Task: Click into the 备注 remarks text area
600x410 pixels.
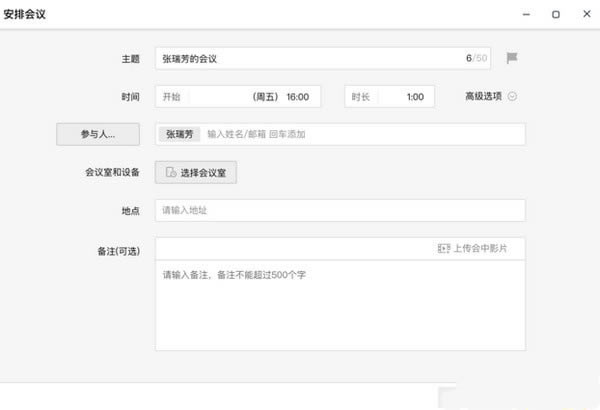Action: tap(340, 305)
